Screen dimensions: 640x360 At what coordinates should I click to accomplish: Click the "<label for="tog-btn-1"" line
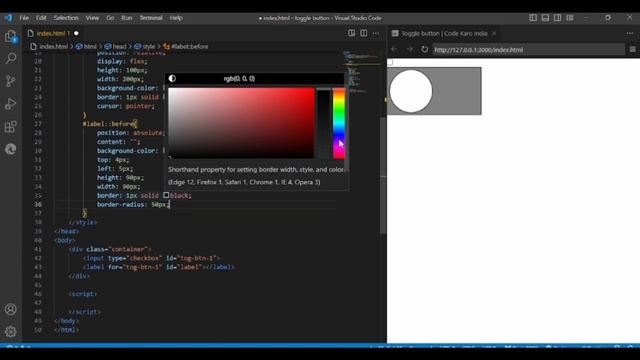click(x=159, y=267)
